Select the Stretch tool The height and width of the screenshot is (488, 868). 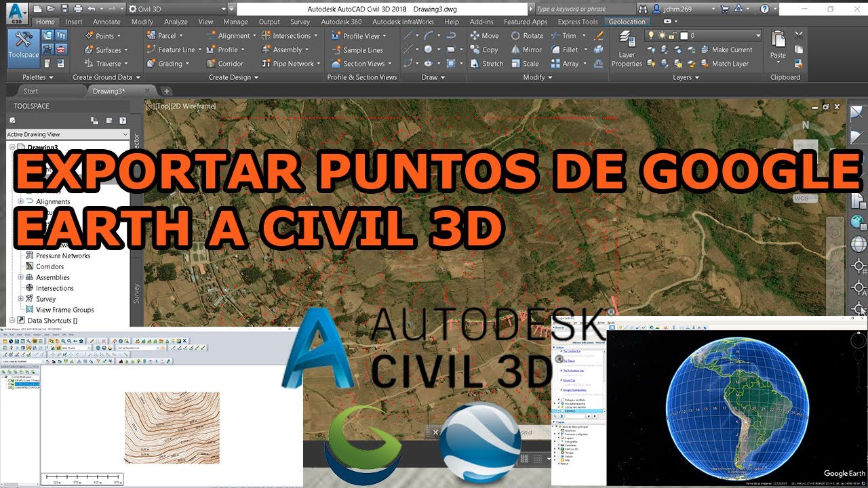click(487, 64)
